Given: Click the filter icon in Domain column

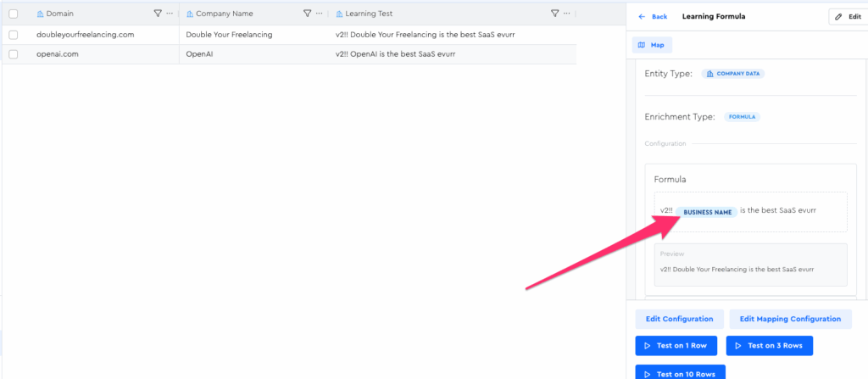Looking at the screenshot, I should (x=158, y=14).
